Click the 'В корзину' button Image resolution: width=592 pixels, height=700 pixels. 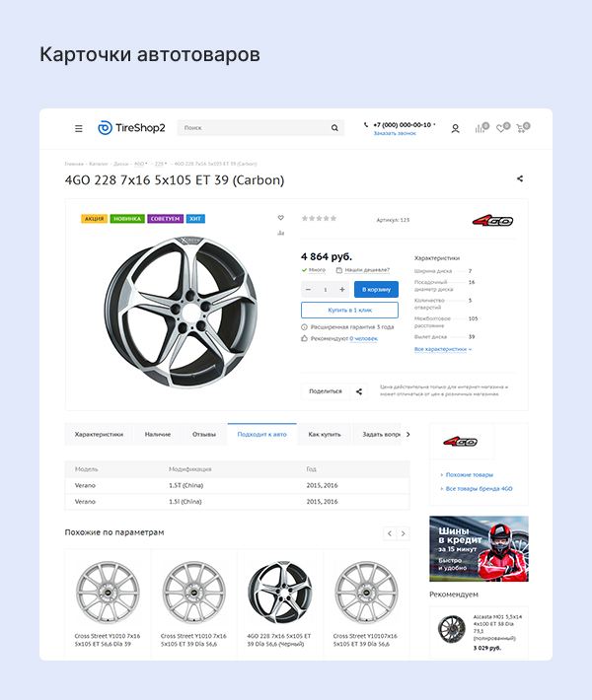point(376,289)
